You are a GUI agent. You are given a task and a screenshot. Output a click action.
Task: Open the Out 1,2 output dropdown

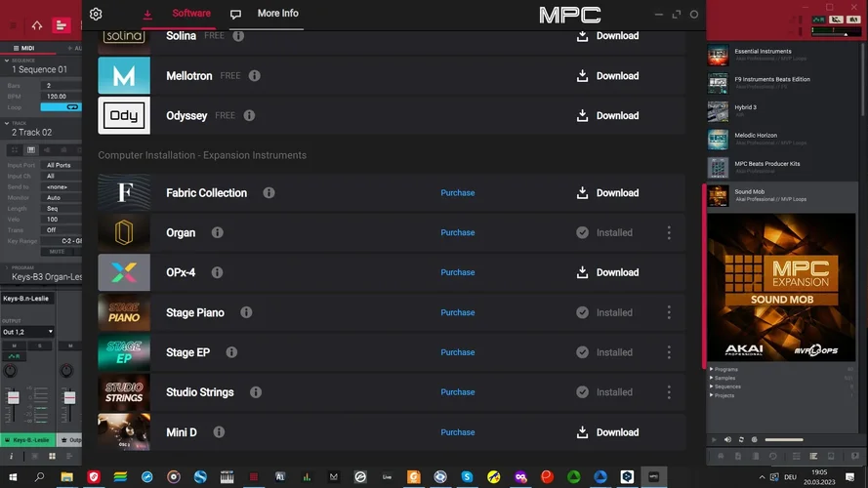[x=27, y=332]
